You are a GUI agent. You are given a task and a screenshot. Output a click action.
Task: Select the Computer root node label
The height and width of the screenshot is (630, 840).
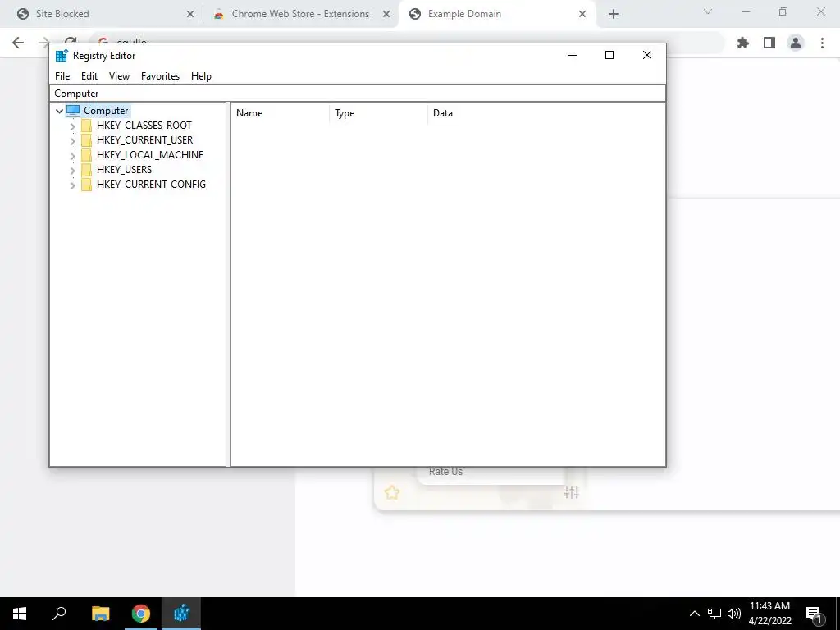click(106, 111)
